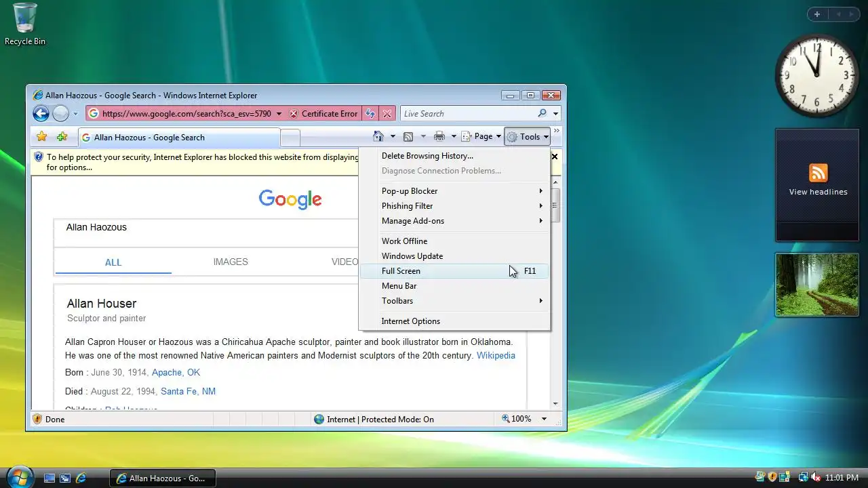Viewport: 868px width, 488px height.
Task: Click the View headlines feed gadget
Action: (817, 184)
